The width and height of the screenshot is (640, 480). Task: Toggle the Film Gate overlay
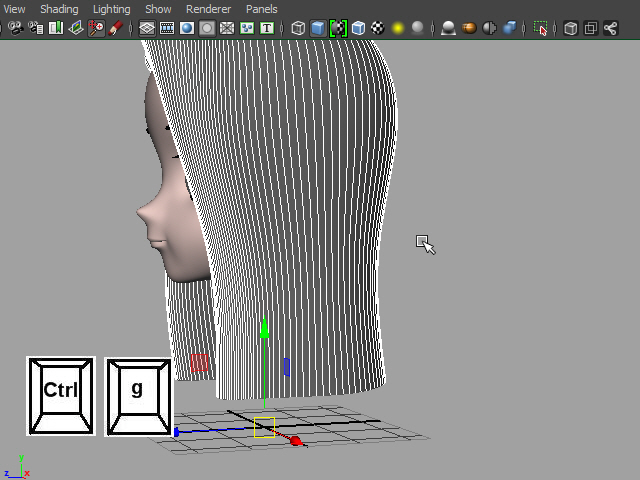pos(167,29)
